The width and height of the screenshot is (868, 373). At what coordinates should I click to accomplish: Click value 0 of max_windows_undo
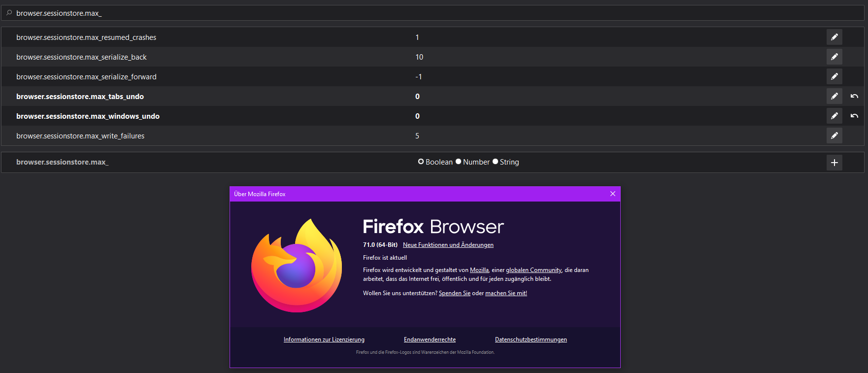pyautogui.click(x=417, y=116)
